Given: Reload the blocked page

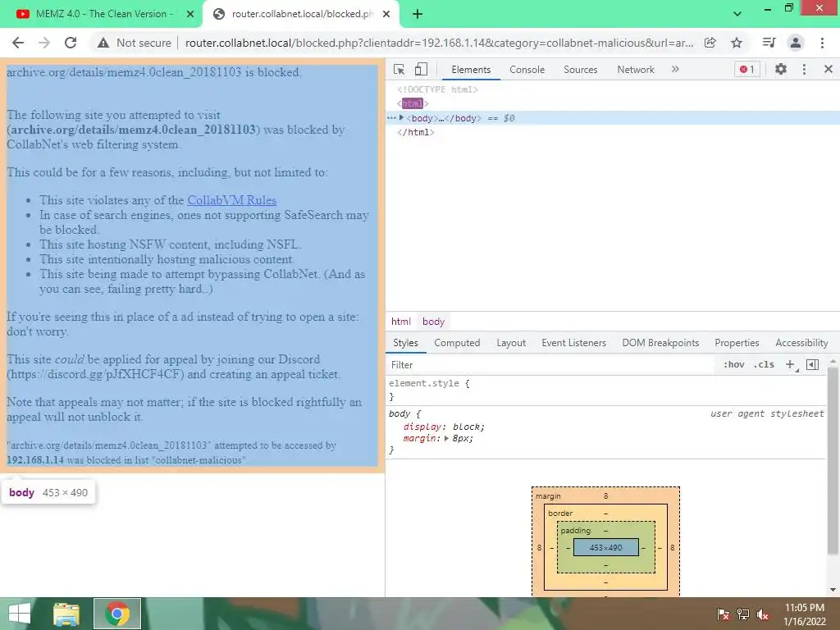Looking at the screenshot, I should coord(71,43).
